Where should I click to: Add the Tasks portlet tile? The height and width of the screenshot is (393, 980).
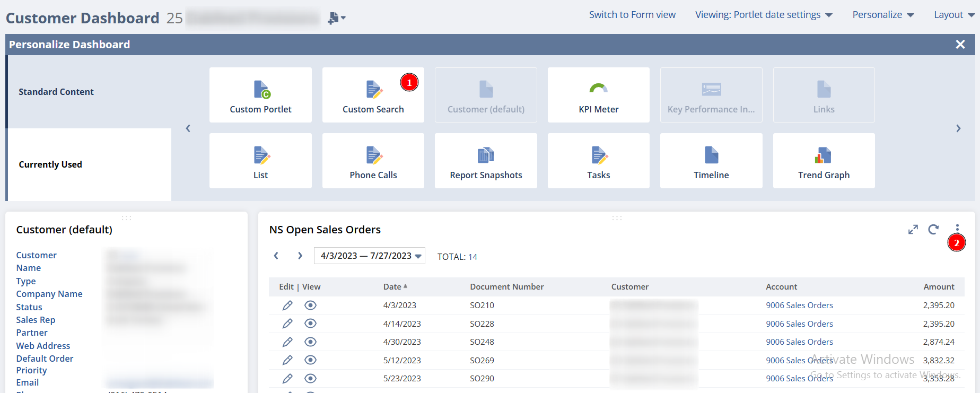point(598,161)
